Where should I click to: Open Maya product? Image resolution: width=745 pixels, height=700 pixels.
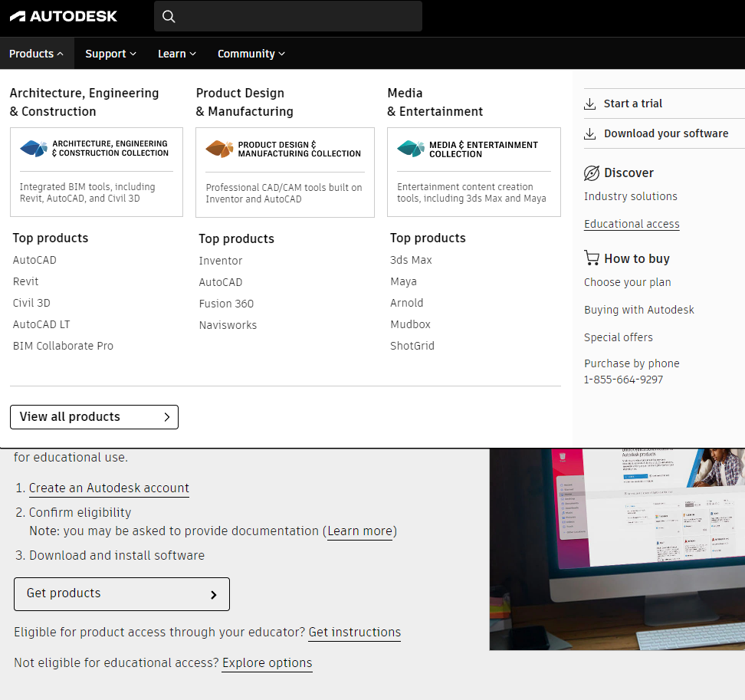(x=403, y=281)
